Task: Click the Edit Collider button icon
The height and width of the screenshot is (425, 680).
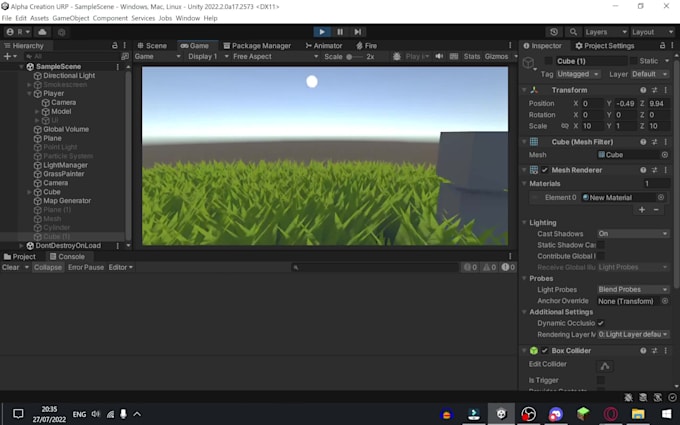Action: tap(605, 366)
